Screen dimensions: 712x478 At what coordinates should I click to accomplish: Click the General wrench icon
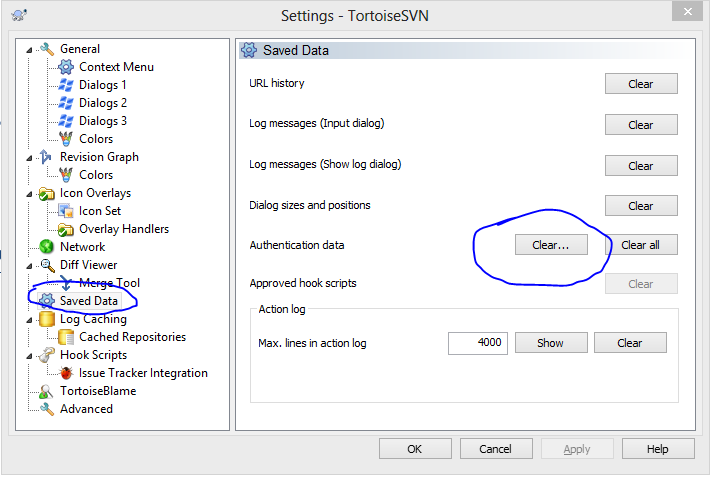[46, 49]
